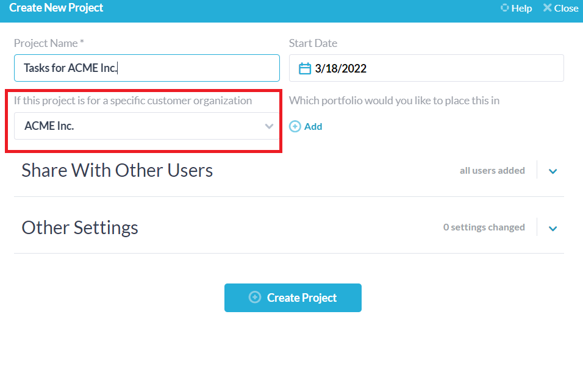Expand Share With Other Users chevron
583x392 pixels.
tap(553, 171)
